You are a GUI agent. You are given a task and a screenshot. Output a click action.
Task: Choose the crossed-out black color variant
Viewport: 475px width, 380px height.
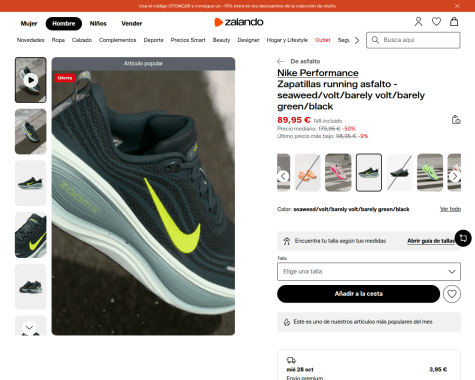[x=399, y=172]
